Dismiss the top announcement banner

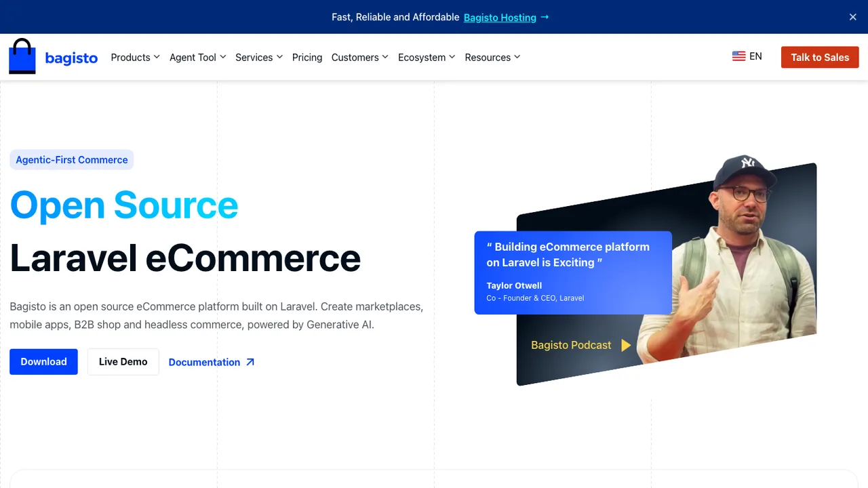[853, 17]
